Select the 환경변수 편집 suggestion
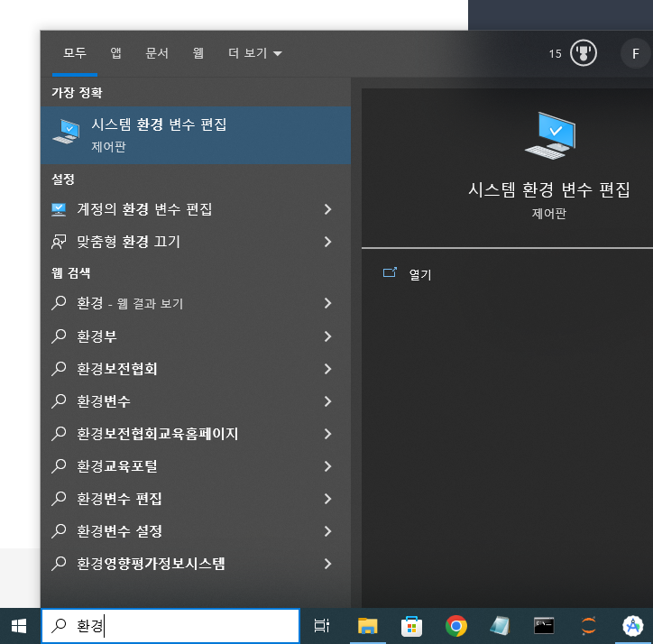 pos(196,499)
